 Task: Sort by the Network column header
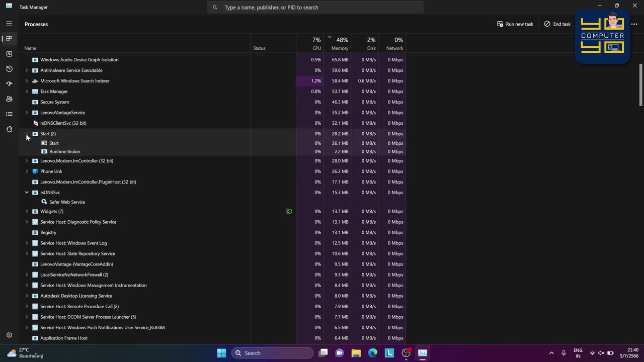[392, 44]
